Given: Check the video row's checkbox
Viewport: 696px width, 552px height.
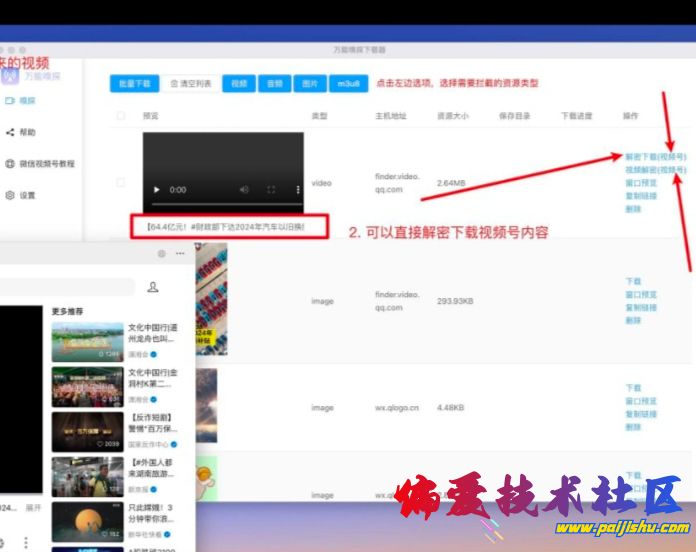Looking at the screenshot, I should (x=121, y=183).
